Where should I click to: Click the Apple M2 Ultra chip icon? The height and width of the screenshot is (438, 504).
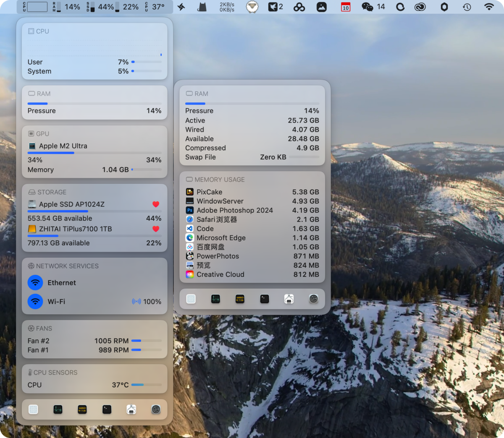coord(32,146)
